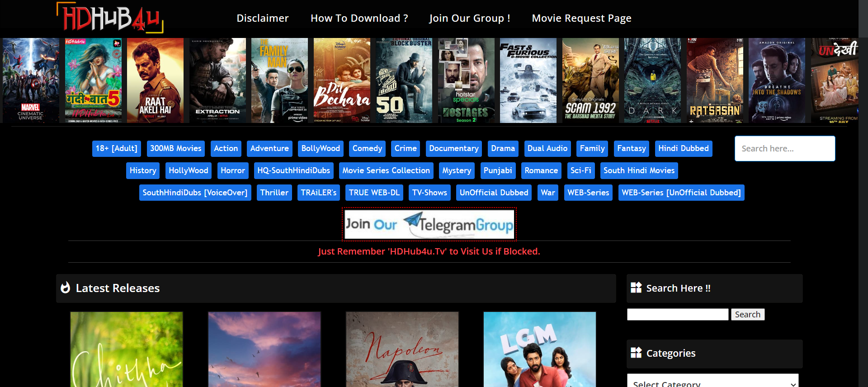Select the 300MB Movies category tag
Image resolution: width=868 pixels, height=387 pixels.
tap(175, 149)
